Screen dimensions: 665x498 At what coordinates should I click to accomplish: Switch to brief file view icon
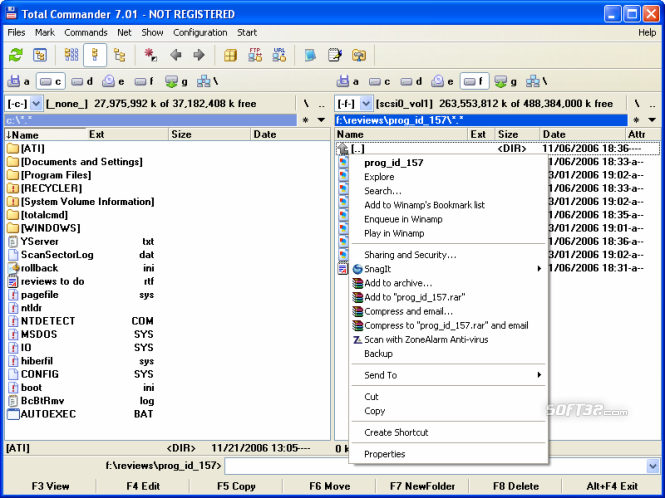[71, 55]
